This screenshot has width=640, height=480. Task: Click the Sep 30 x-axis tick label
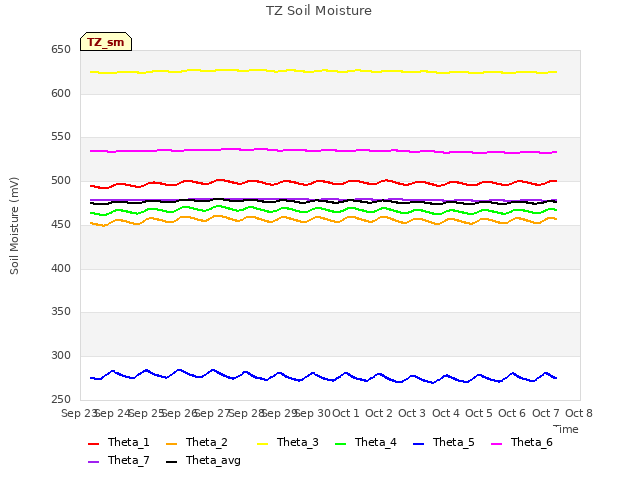coord(313,413)
